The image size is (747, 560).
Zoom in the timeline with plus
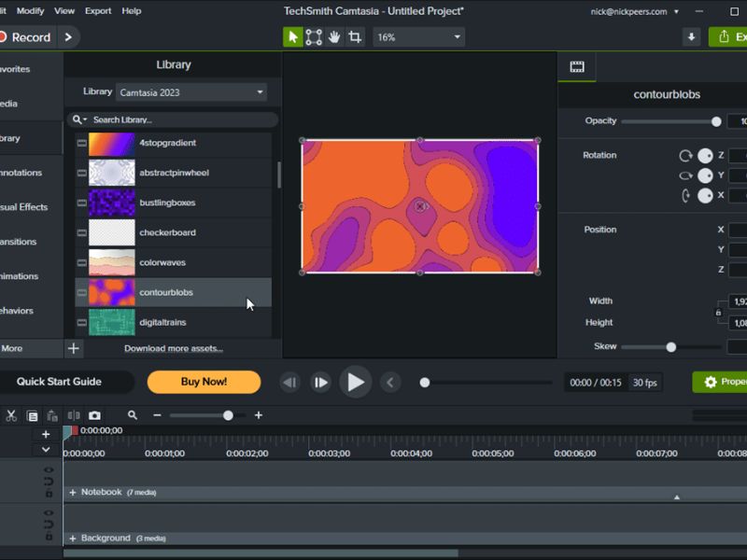259,415
